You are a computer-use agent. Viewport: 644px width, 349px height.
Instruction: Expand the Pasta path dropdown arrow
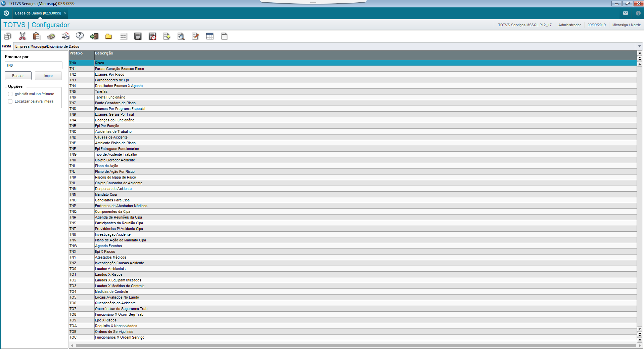tap(639, 46)
